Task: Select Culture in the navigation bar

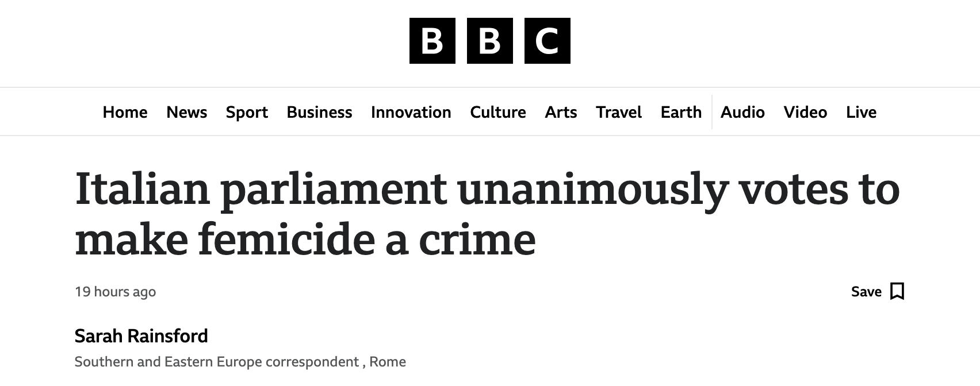Action: (497, 112)
